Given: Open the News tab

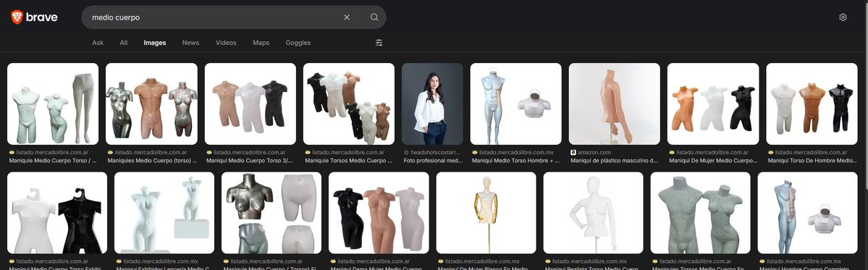Looking at the screenshot, I should point(190,43).
